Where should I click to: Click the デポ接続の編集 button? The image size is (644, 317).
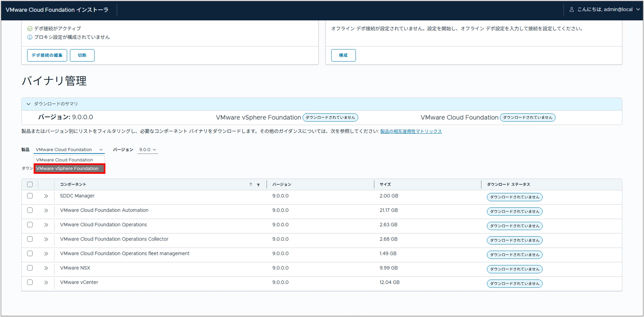click(47, 55)
